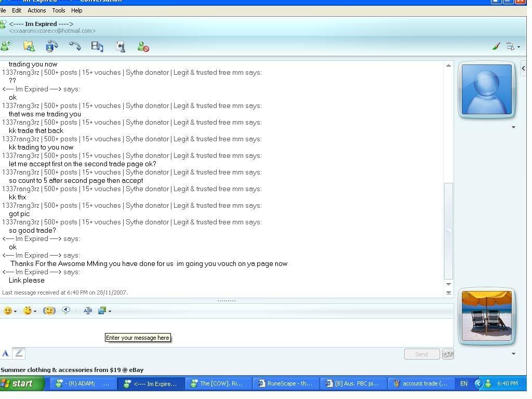Open the options arrow under the contact's picture
Image resolution: width=532 pixels, height=399 pixels.
(x=513, y=127)
